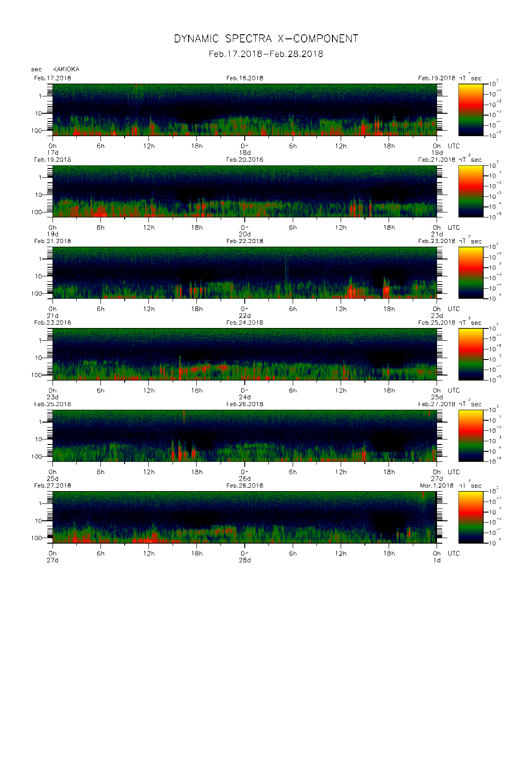
Task: Click the KAKIOKA station label
Action: [66, 69]
